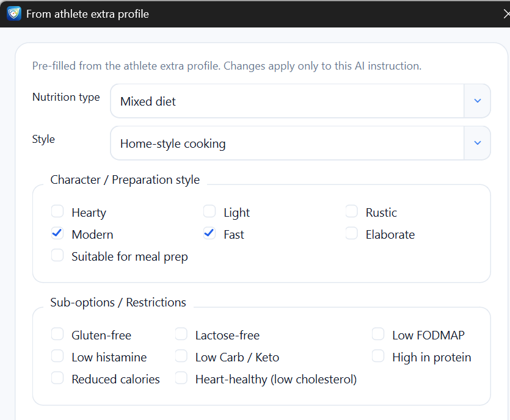
Task: Check the Lactose-free box
Action: pos(181,335)
